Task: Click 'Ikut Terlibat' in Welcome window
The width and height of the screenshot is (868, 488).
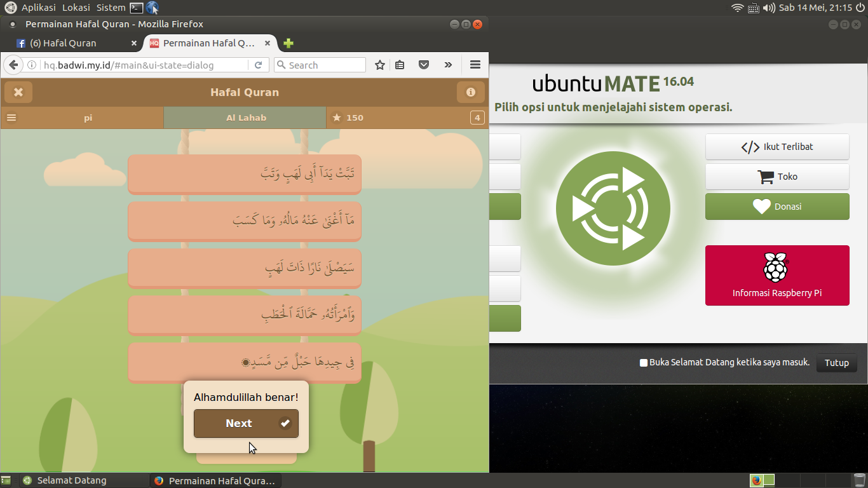Action: (x=777, y=147)
